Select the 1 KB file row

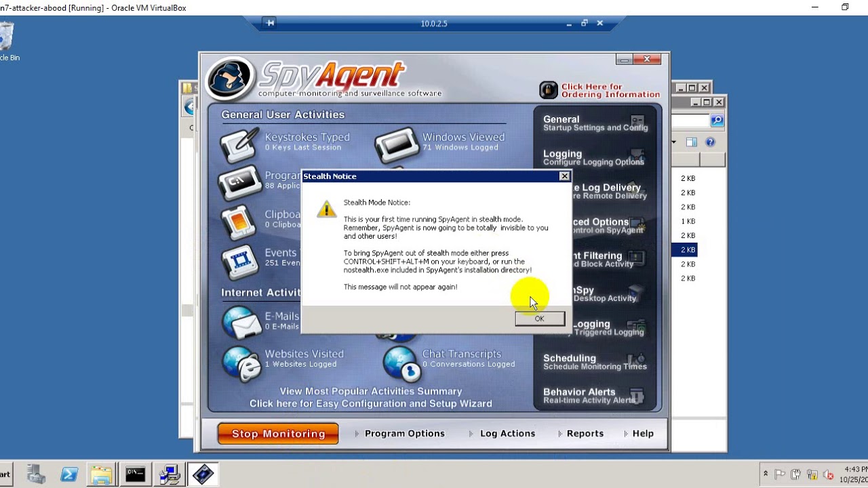pyautogui.click(x=688, y=221)
